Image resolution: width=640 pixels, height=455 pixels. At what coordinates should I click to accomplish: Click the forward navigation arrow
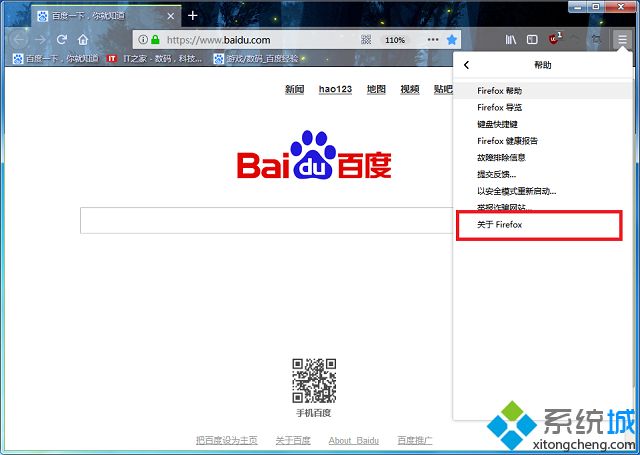tap(40, 40)
